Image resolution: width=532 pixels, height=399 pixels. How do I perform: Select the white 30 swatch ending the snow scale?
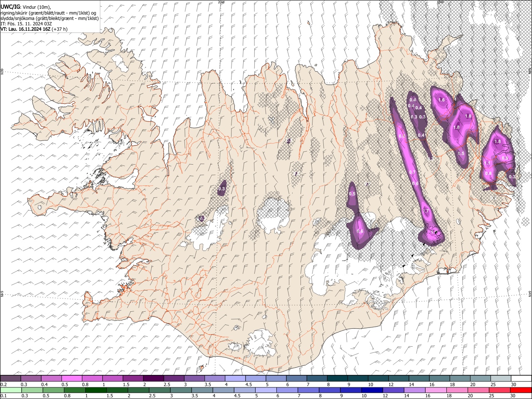coord(521,378)
